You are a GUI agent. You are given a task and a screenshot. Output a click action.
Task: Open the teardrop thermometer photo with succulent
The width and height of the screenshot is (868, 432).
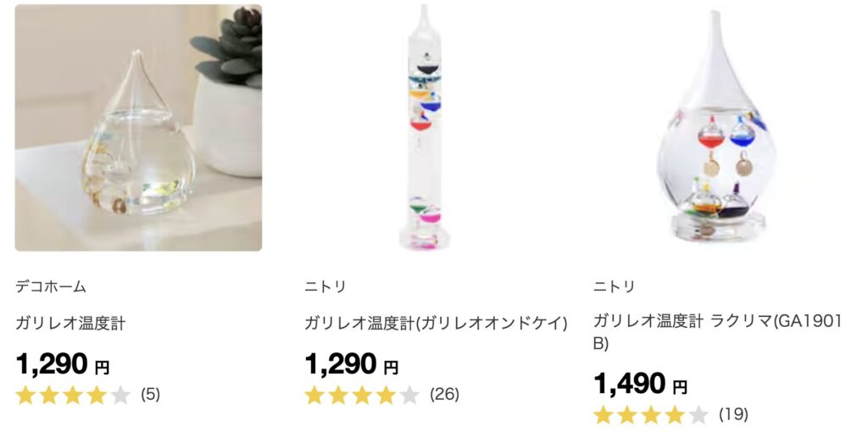pos(138,128)
